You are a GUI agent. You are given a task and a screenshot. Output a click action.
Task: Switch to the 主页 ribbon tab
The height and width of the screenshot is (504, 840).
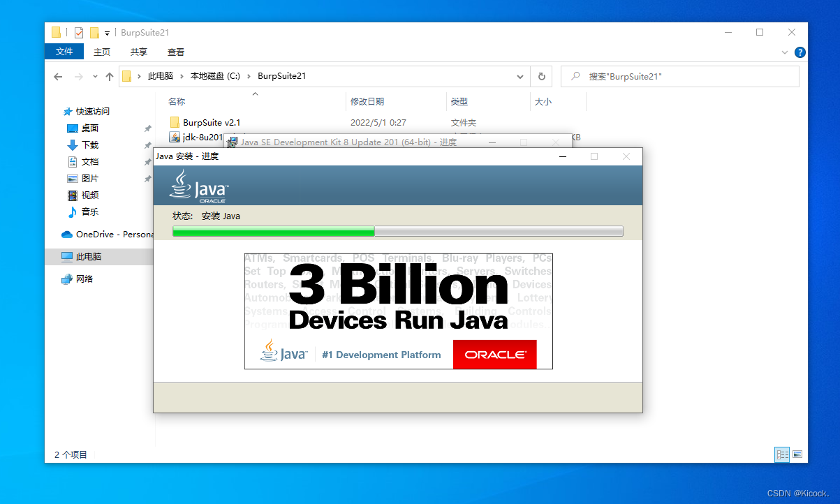pyautogui.click(x=102, y=52)
